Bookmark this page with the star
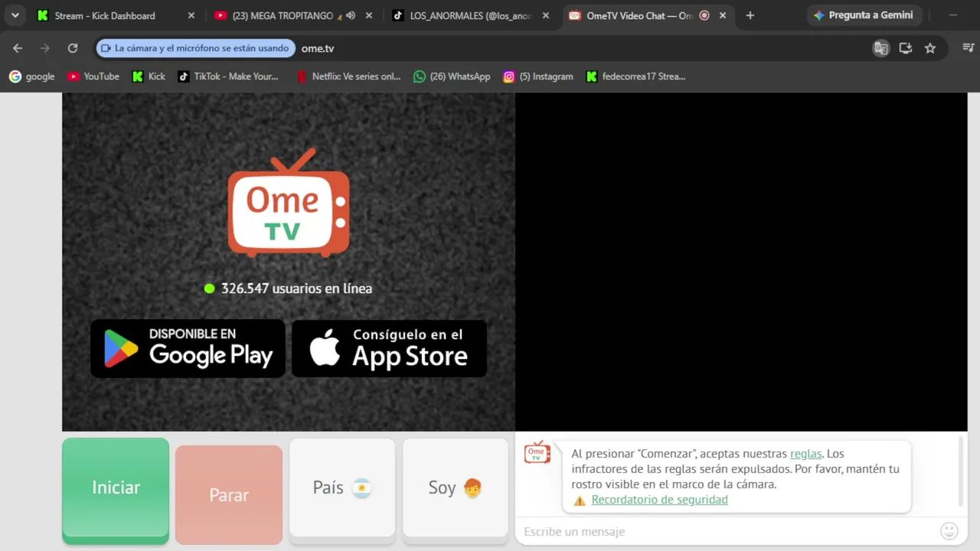The height and width of the screenshot is (551, 980). (x=930, y=48)
